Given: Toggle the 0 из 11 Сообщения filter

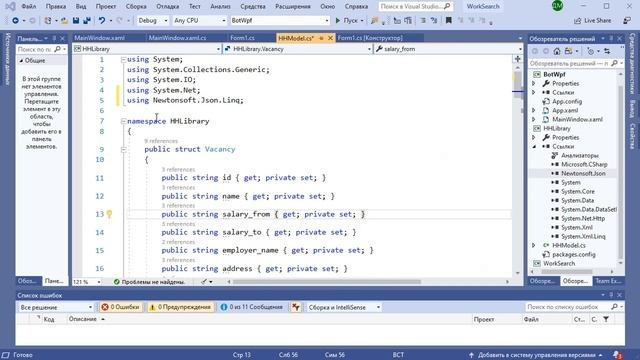Looking at the screenshot, I should pos(252,307).
